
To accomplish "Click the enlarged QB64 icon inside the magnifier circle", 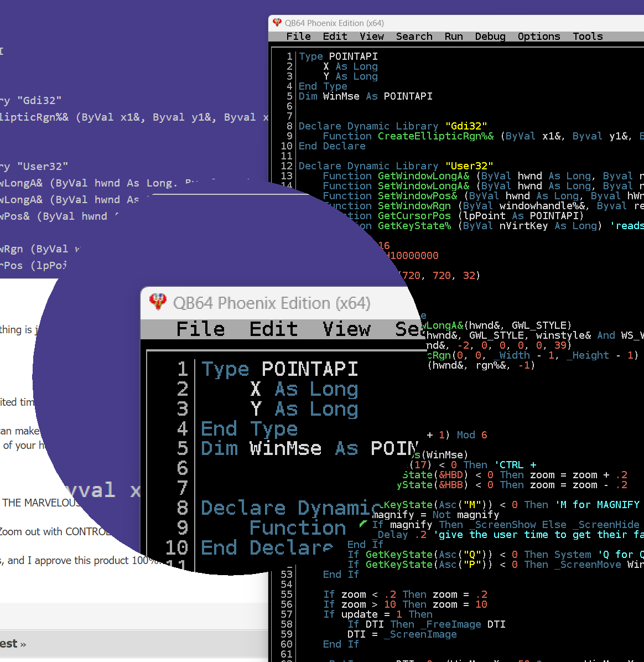I will click(x=158, y=302).
